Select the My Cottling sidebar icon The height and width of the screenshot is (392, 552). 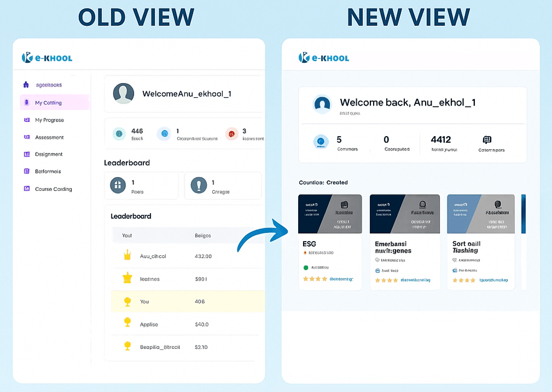coord(26,103)
